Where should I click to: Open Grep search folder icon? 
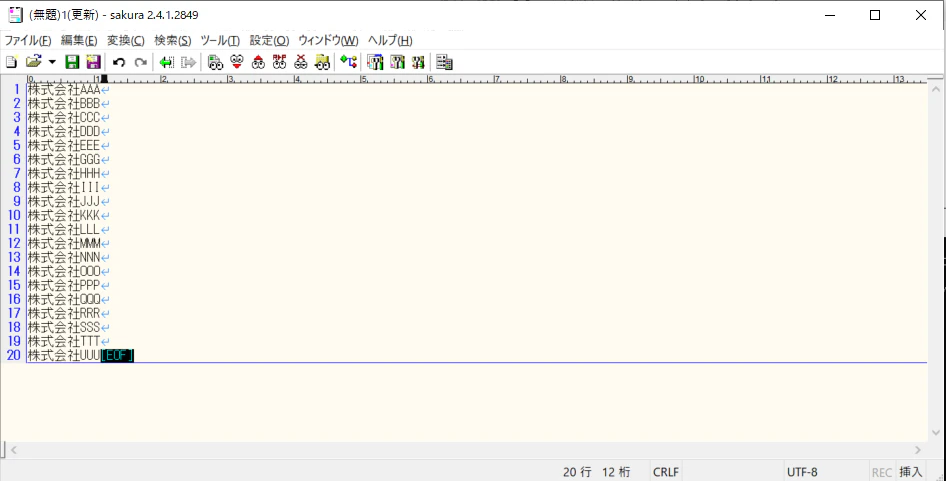tap(322, 62)
